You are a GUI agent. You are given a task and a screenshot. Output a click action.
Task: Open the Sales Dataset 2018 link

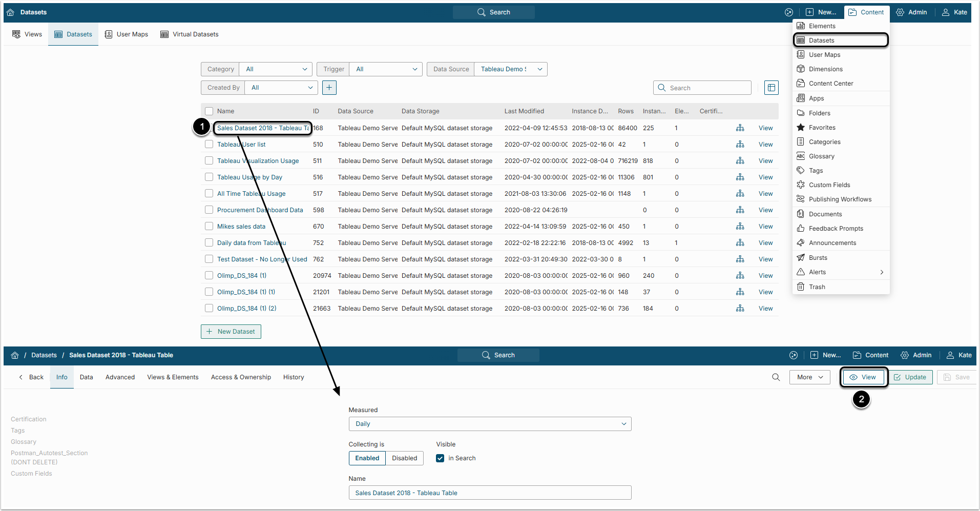tap(262, 128)
